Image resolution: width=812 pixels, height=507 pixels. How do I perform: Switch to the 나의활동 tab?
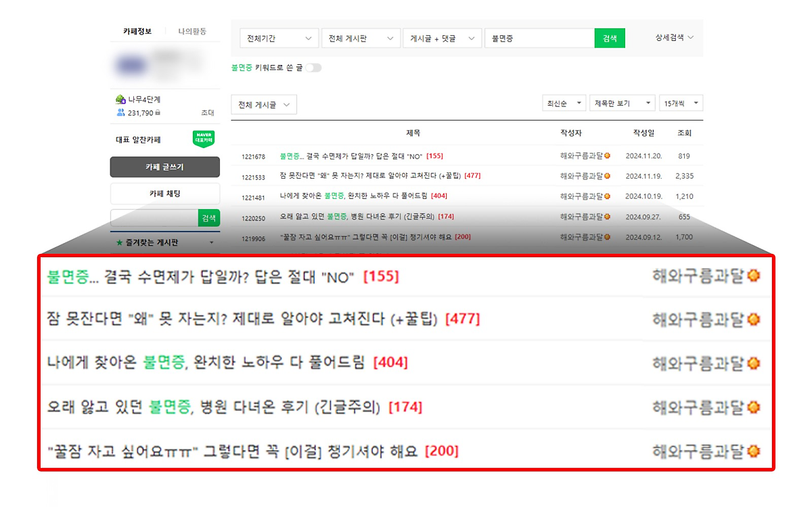coord(192,31)
